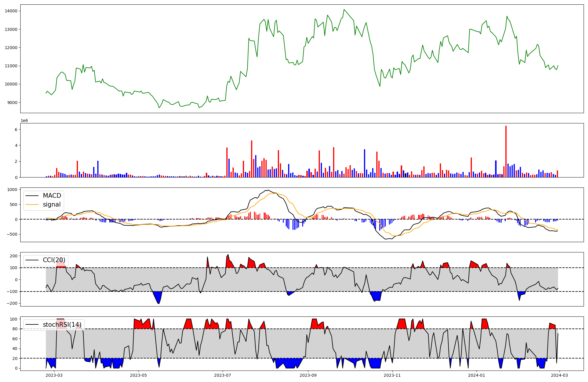Click the 80 tick on the stochRSI axis
The width and height of the screenshot is (588, 382).
(15, 329)
